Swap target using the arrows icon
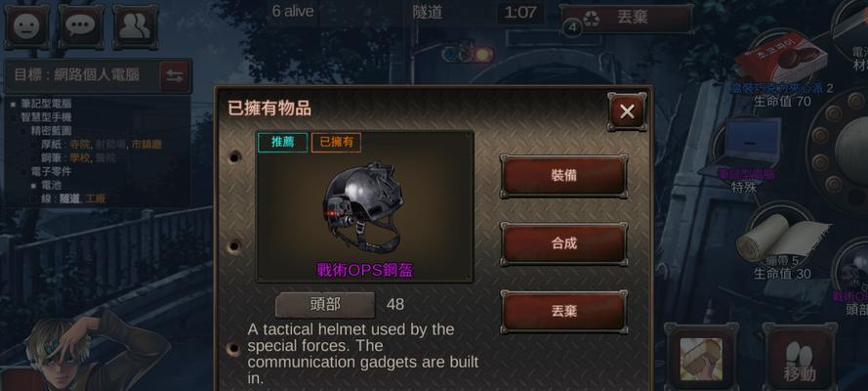 [x=175, y=76]
